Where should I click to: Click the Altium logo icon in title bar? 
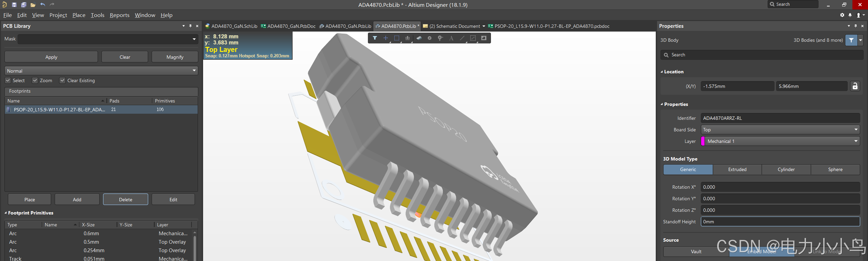pyautogui.click(x=5, y=4)
